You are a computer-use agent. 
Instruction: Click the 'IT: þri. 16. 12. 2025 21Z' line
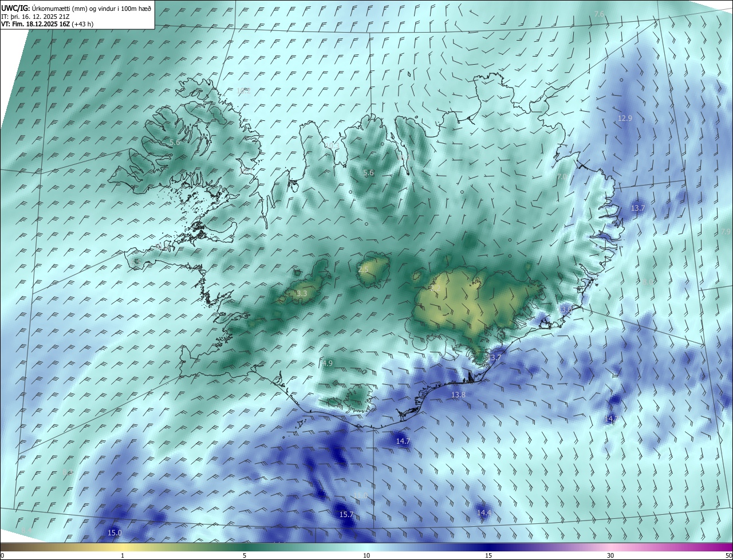click(x=36, y=17)
